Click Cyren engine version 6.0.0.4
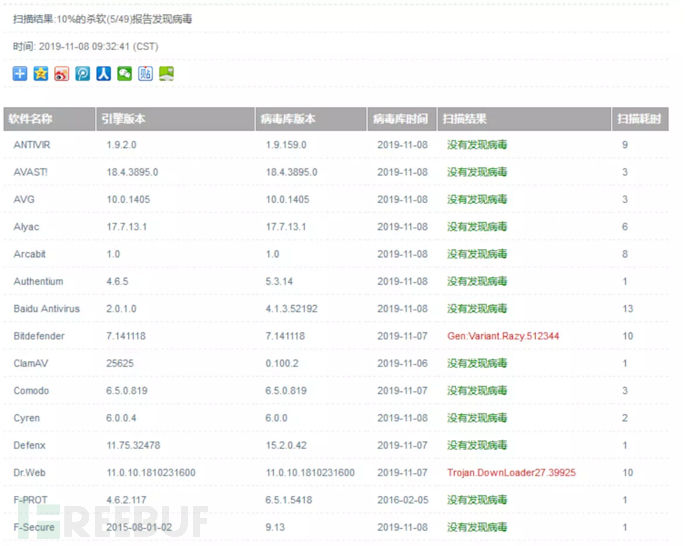The height and width of the screenshot is (546, 690). [x=121, y=418]
